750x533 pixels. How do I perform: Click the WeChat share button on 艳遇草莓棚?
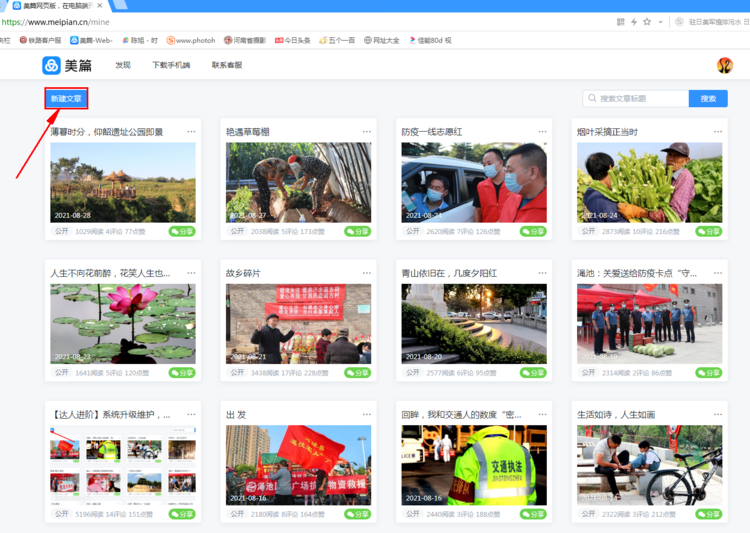pos(358,231)
